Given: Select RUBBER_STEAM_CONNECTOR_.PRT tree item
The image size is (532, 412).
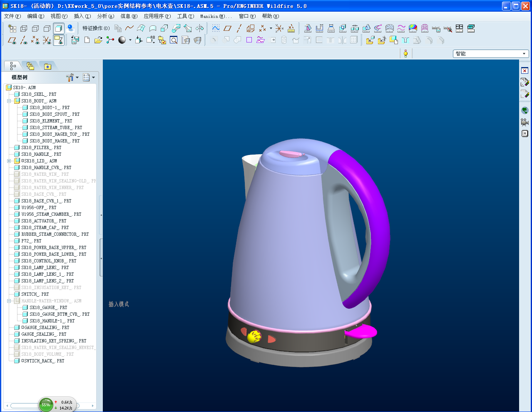Looking at the screenshot, I should [55, 234].
